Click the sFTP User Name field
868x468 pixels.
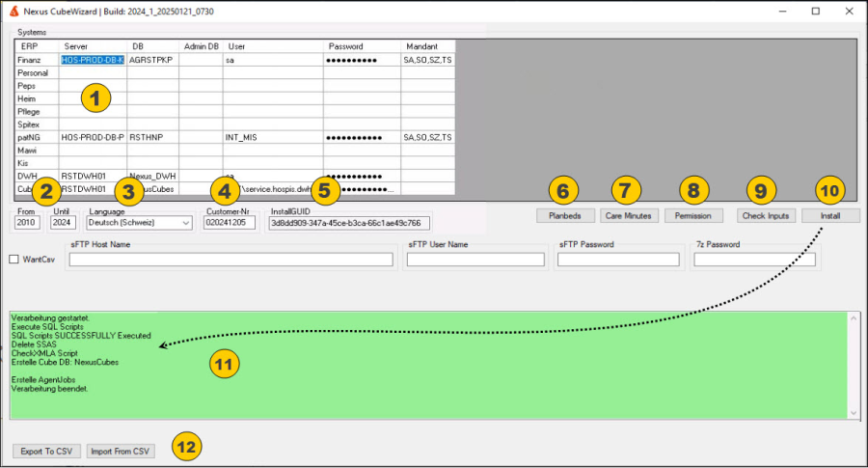[x=475, y=260]
